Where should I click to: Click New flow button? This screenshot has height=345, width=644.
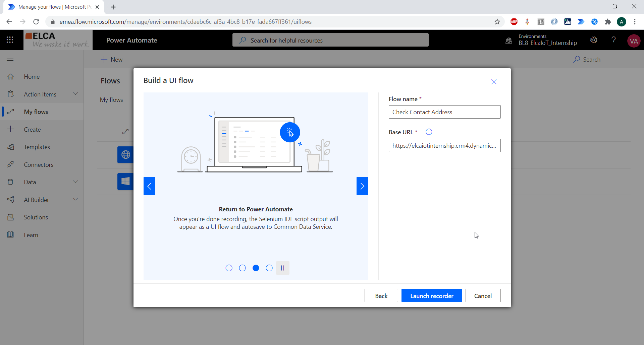(x=112, y=59)
